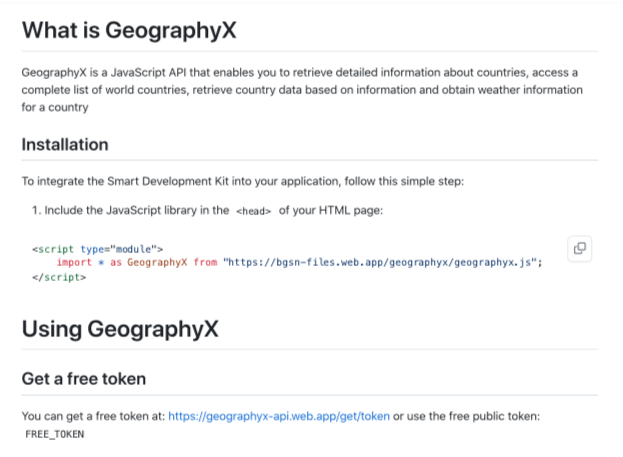Copy the script code block to clipboard
The width and height of the screenshot is (623, 457).
tap(579, 249)
